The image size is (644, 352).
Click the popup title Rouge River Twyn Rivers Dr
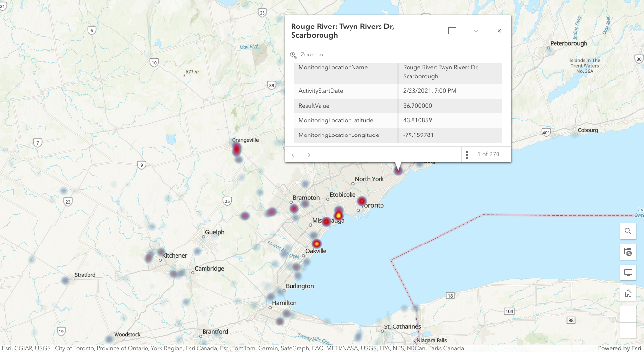(343, 30)
